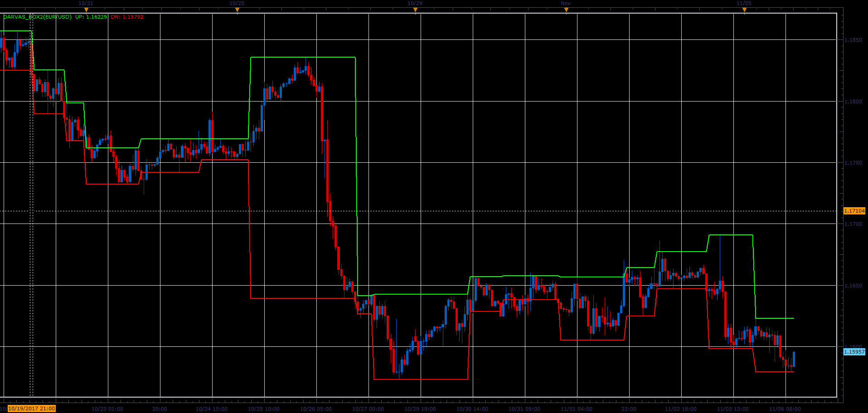
Task: Click the 11/06 08:00 time axis label
Action: [x=785, y=409]
